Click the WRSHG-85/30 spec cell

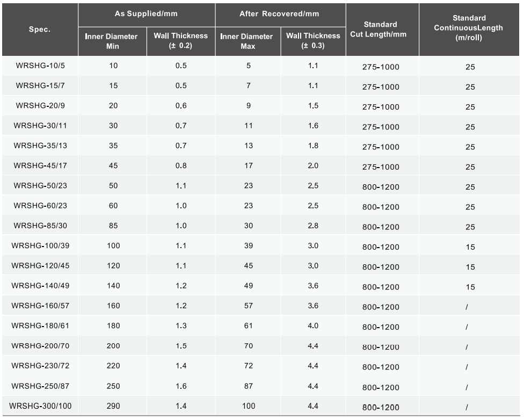pyautogui.click(x=40, y=226)
